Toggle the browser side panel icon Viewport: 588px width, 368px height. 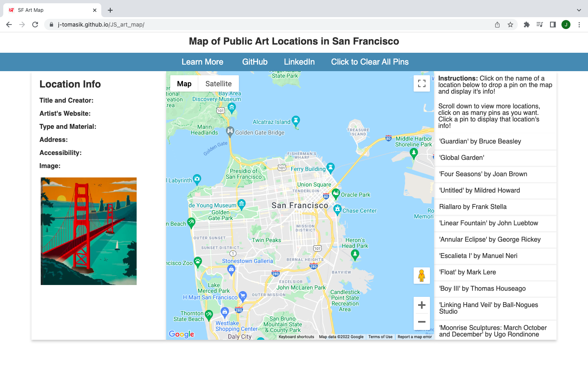553,25
